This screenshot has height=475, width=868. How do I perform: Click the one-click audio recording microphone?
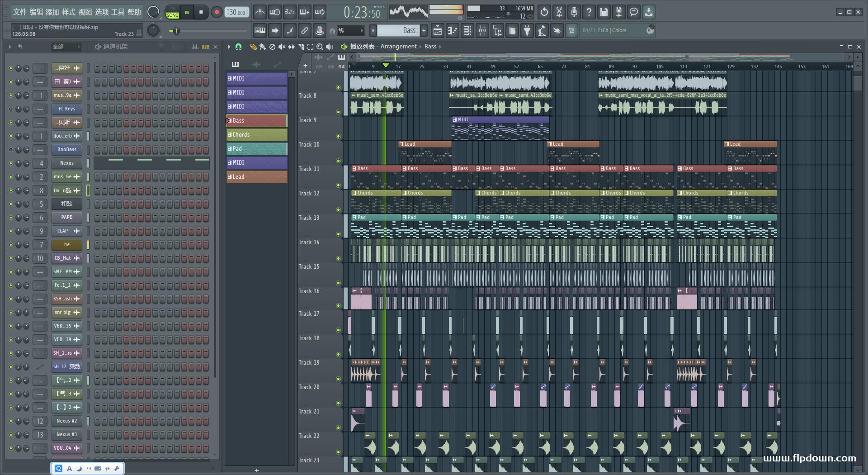pos(574,12)
